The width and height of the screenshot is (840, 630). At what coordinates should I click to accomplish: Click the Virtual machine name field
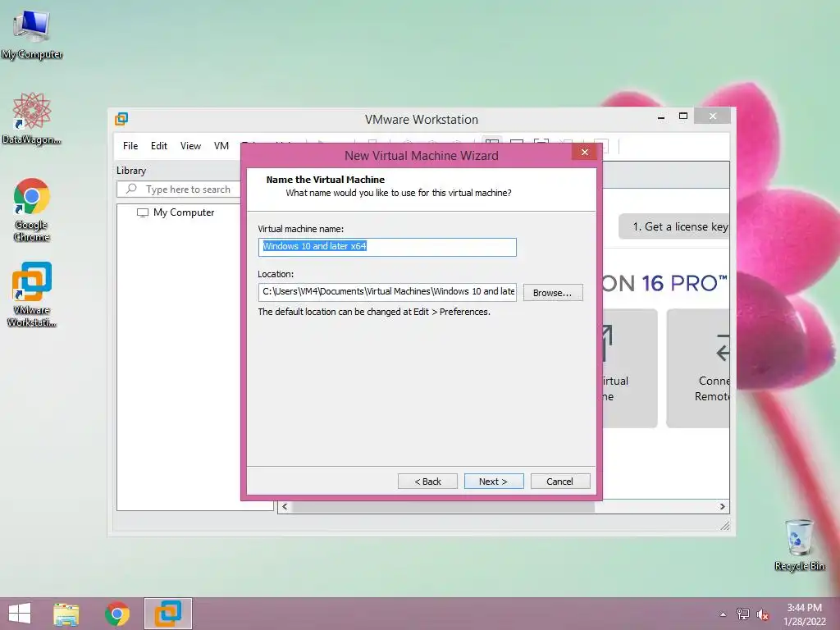387,247
